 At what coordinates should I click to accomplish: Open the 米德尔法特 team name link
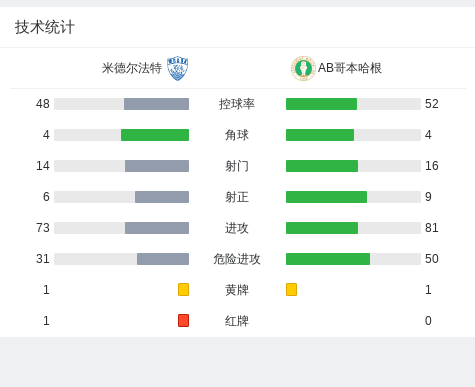pos(132,68)
